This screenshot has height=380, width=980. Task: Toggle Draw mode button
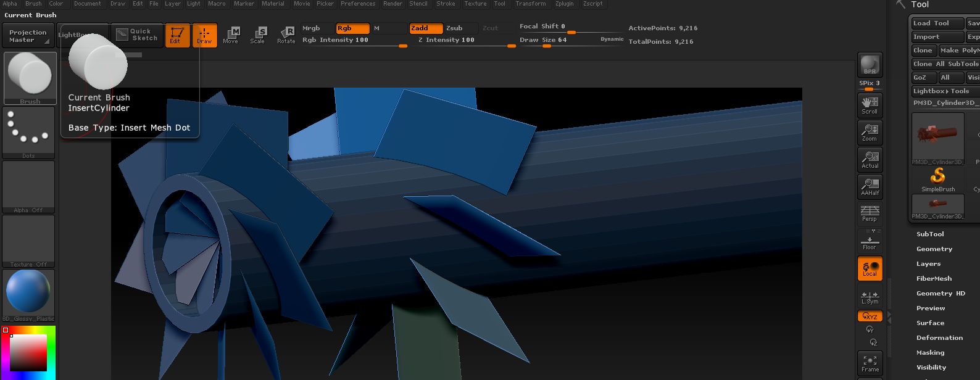coord(204,35)
